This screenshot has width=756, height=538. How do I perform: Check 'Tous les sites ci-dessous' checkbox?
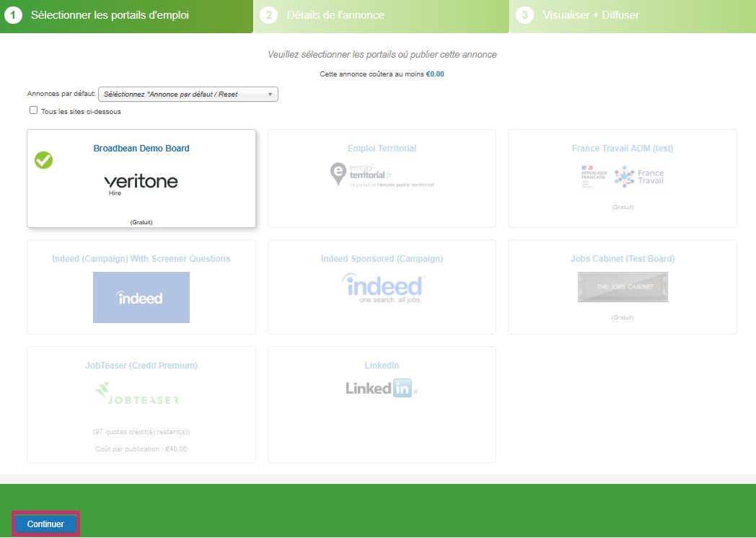(33, 110)
